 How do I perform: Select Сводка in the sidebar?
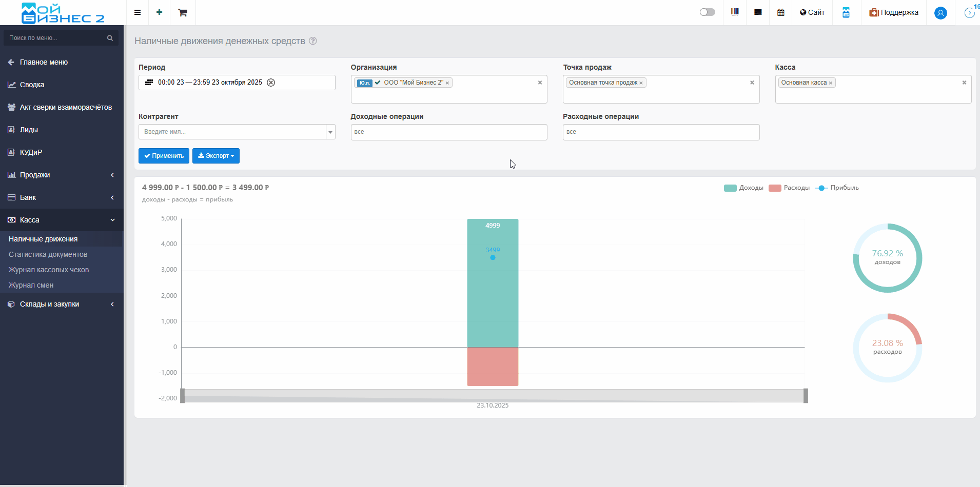point(32,85)
